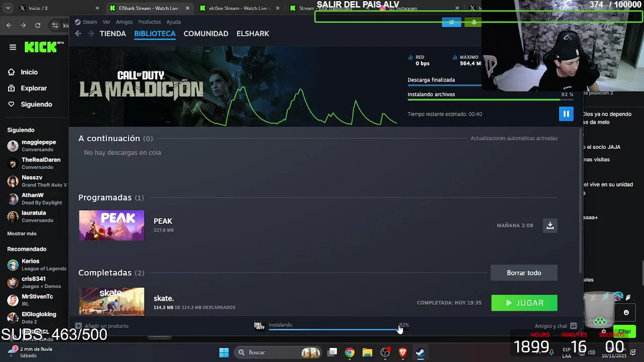Open MrStivenTc recommended channel
The height and width of the screenshot is (362, 644).
[34, 300]
